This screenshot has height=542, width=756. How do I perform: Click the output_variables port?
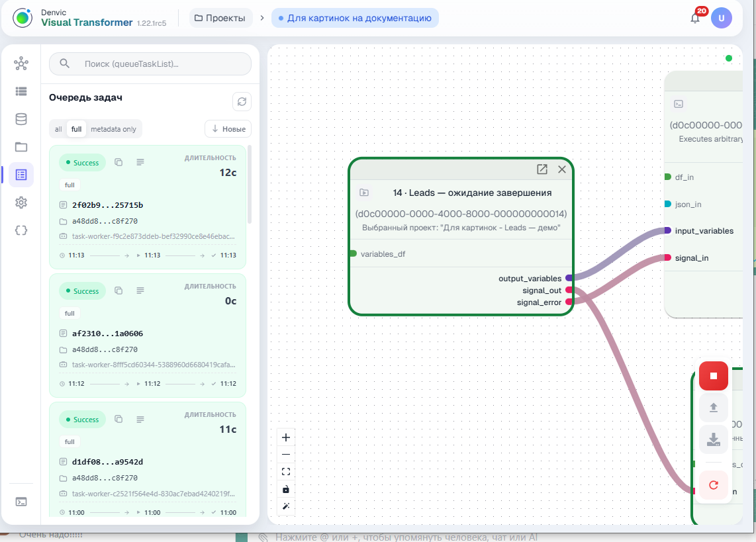point(569,278)
